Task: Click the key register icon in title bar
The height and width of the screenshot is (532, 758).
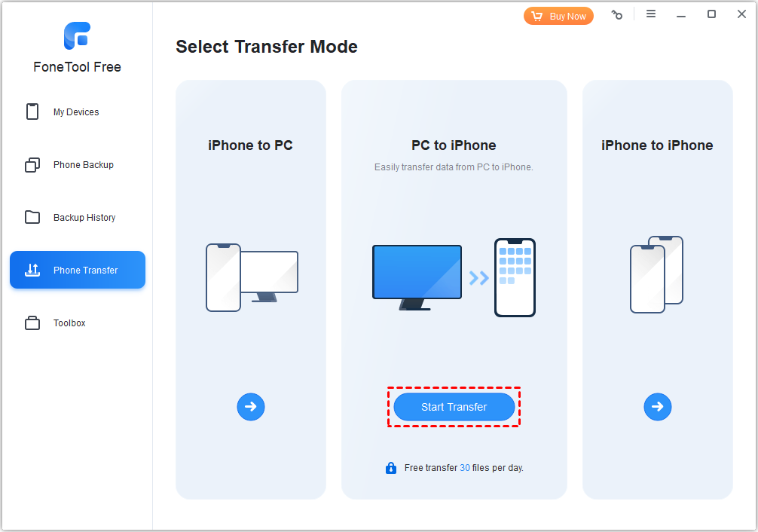Action: tap(617, 14)
